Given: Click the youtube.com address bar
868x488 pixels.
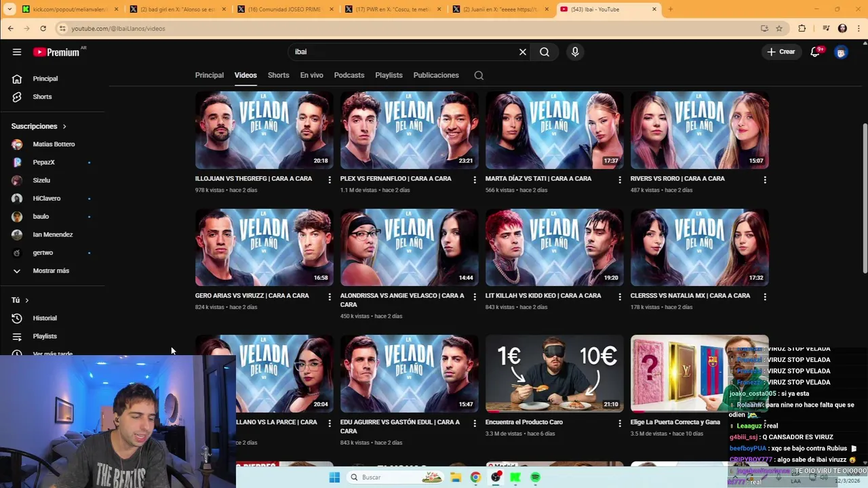Looking at the screenshot, I should point(407,28).
